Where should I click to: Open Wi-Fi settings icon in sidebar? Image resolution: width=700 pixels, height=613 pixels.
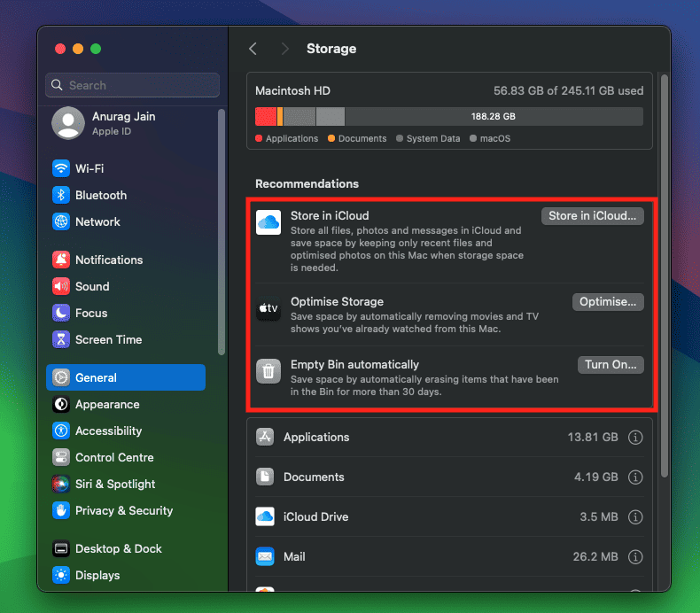click(61, 169)
